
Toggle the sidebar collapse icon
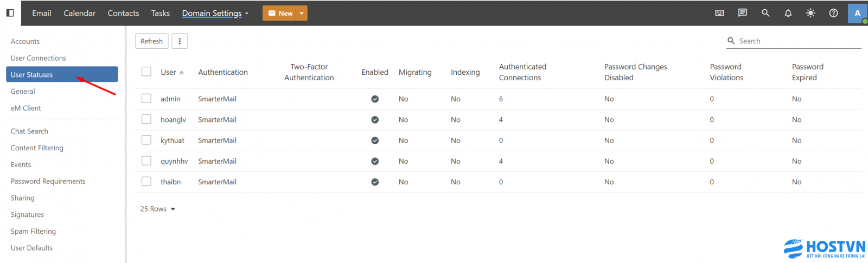(x=10, y=13)
